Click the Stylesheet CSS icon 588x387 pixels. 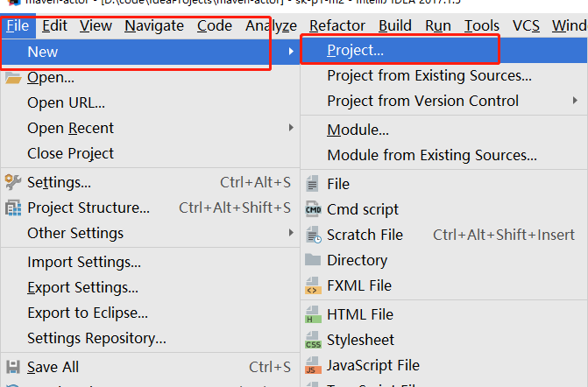pos(313,340)
